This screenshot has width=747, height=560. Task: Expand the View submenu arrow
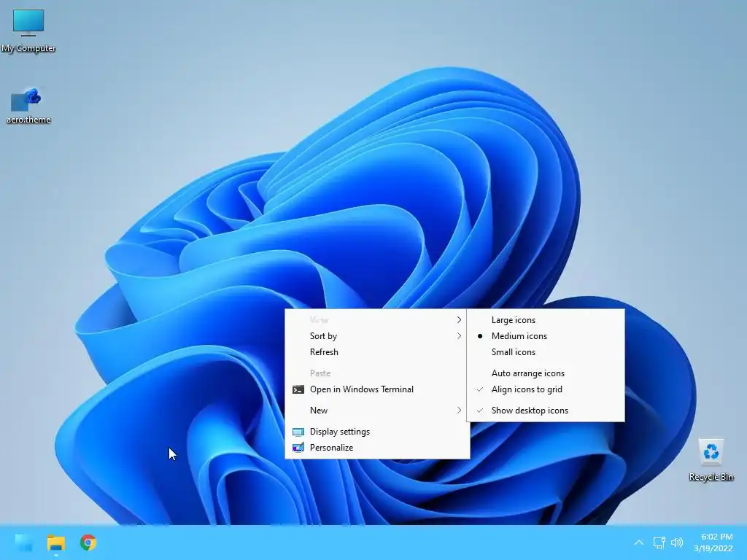point(459,320)
